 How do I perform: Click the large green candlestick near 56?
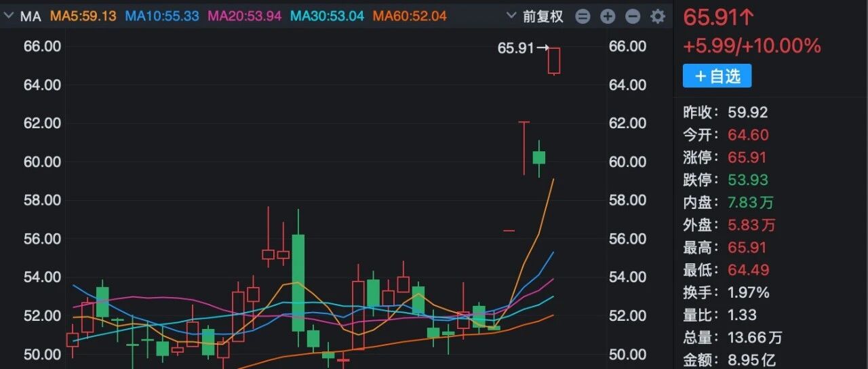click(298, 282)
